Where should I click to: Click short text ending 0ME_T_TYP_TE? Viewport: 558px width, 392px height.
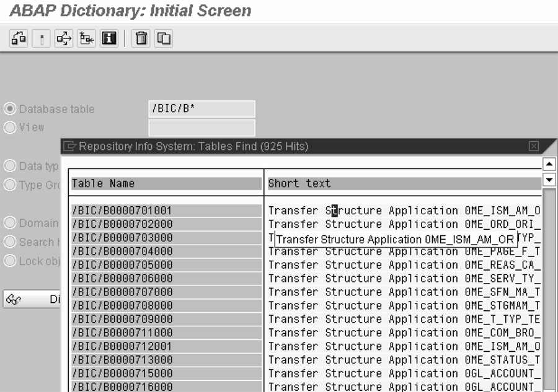pyautogui.click(x=405, y=319)
